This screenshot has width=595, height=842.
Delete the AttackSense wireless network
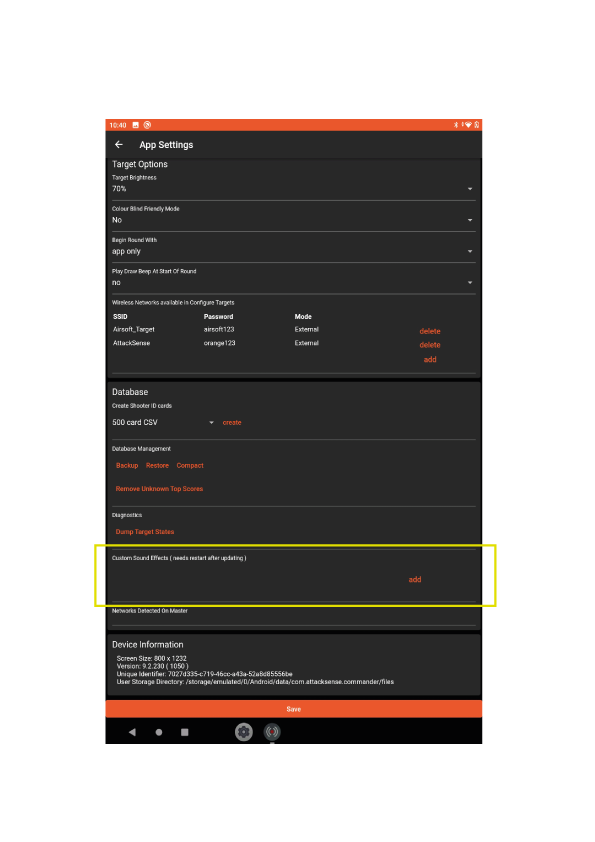pyautogui.click(x=430, y=345)
